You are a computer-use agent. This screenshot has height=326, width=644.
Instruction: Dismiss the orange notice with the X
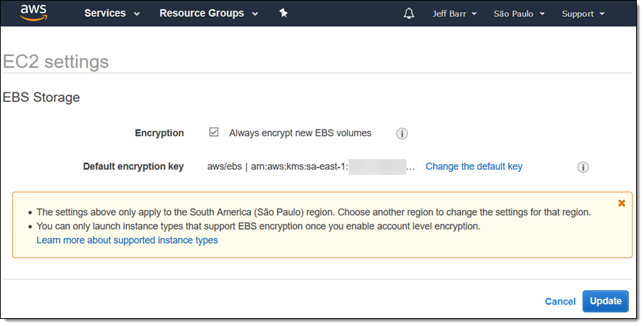(x=621, y=203)
